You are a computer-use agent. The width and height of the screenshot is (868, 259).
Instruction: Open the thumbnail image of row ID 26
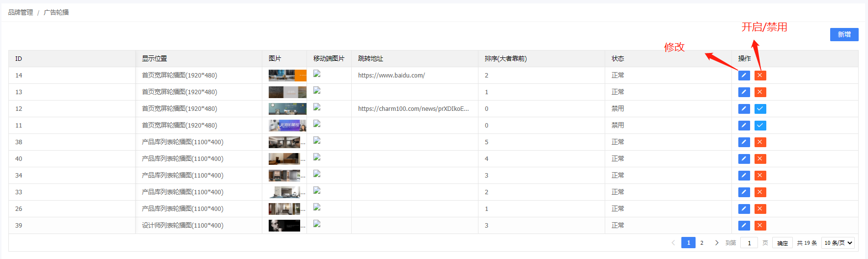click(x=284, y=209)
